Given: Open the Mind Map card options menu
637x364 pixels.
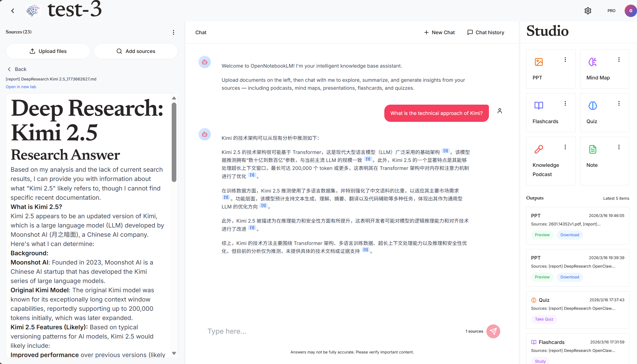Looking at the screenshot, I should 619,60.
